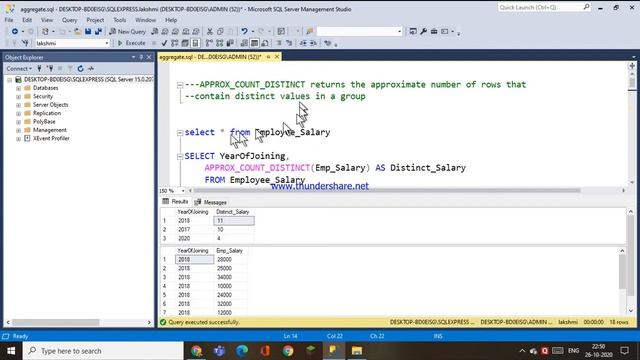The height and width of the screenshot is (360, 640).
Task: Open the Query menu
Action: point(69,20)
